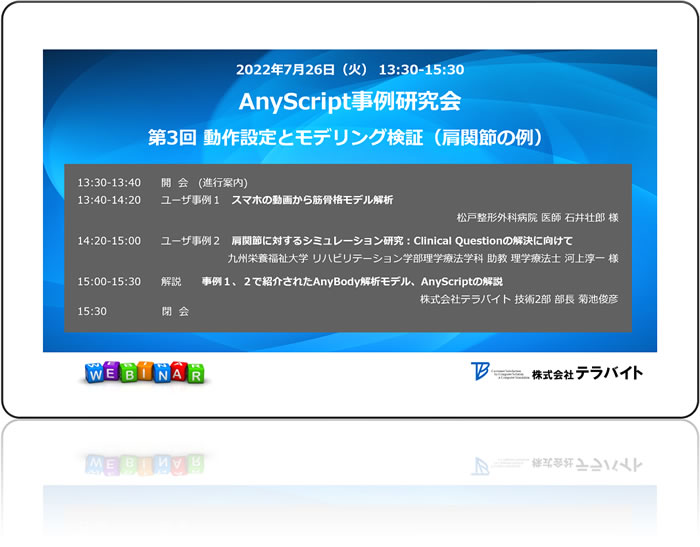Click the date 2022年7月26日（火） 13:30-15:30
This screenshot has width=700, height=547.
pos(350,69)
